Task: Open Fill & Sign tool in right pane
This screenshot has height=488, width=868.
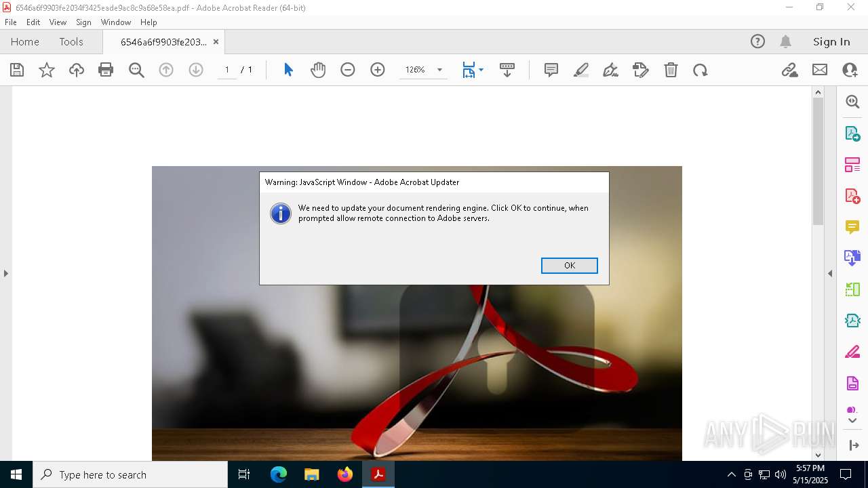Action: coord(852,352)
